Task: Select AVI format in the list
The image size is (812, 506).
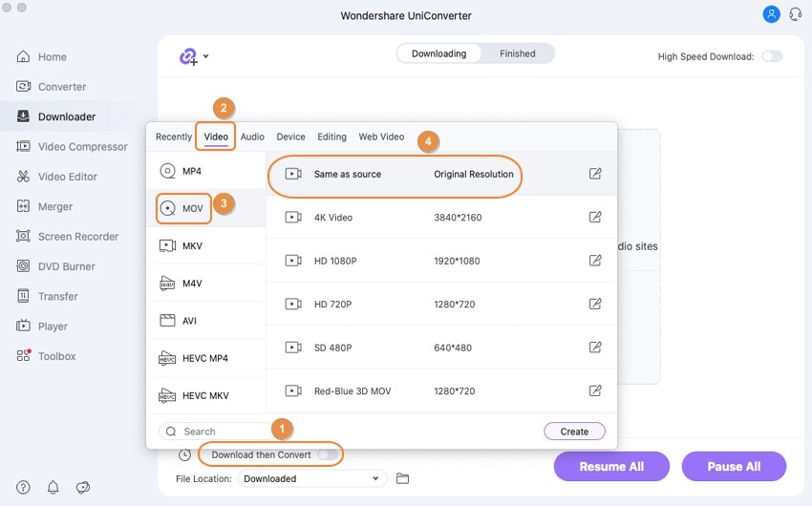Action: (x=206, y=320)
